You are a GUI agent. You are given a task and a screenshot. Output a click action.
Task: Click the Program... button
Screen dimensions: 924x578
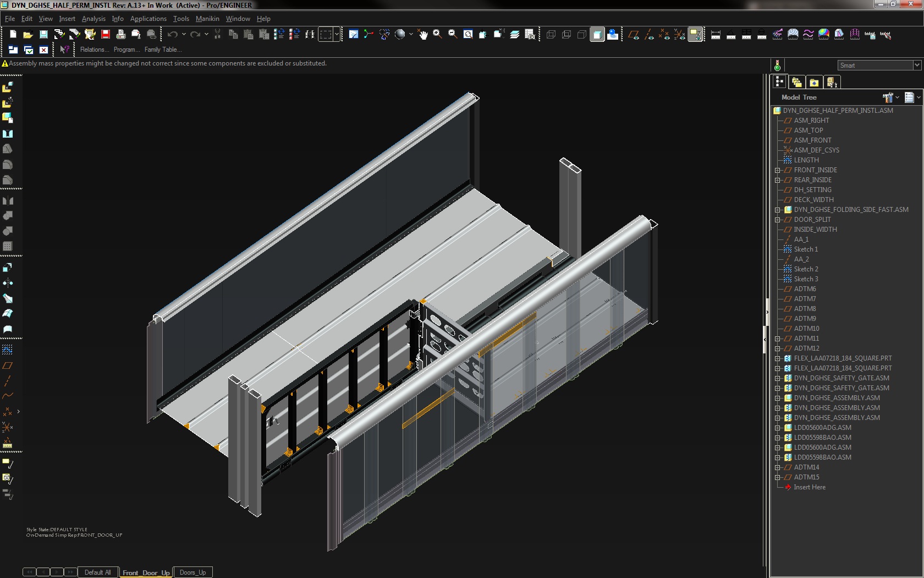pos(127,50)
